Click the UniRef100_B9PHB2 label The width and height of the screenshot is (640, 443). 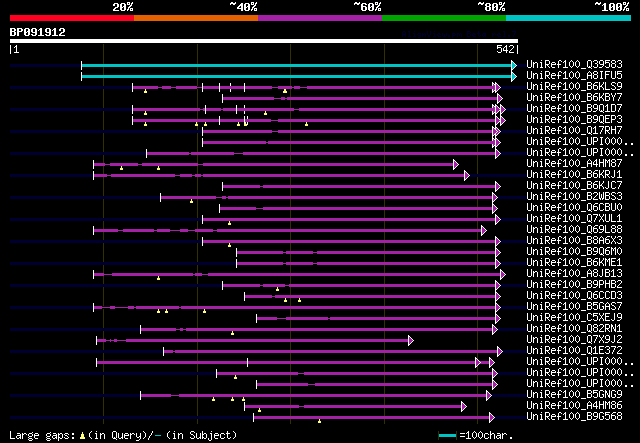pos(574,285)
